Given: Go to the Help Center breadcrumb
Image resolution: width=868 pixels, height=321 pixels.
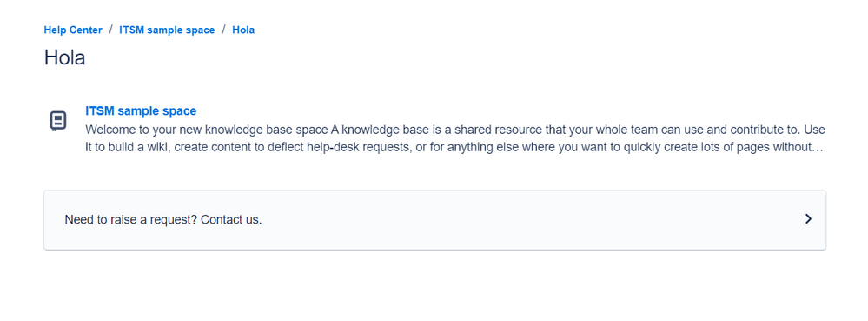Looking at the screenshot, I should point(73,30).
